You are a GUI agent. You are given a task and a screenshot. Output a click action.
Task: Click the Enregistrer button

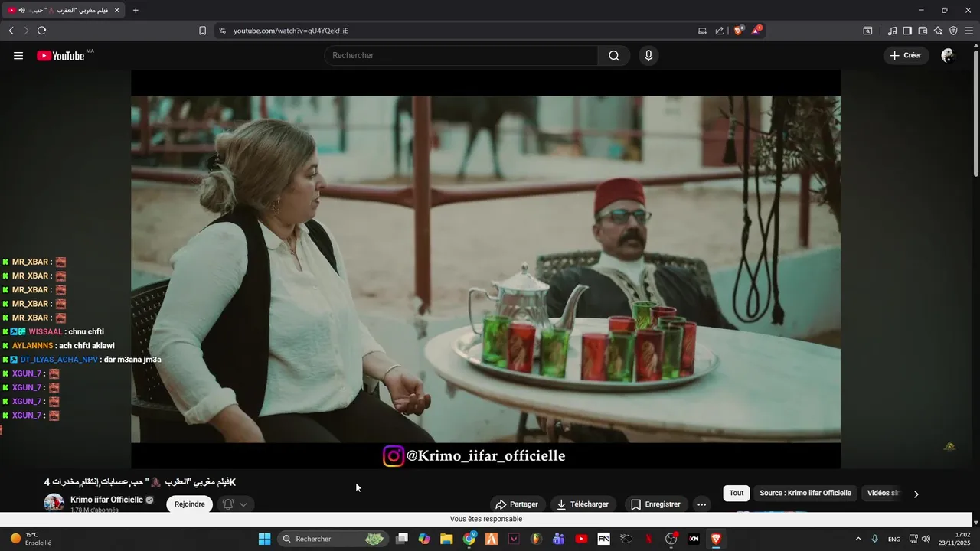coord(655,504)
